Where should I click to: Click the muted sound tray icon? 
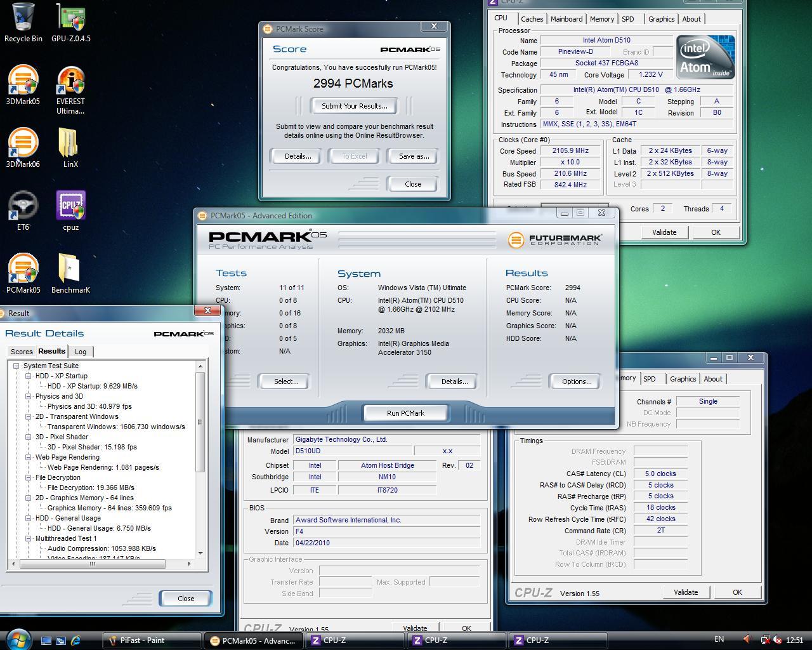point(777,640)
